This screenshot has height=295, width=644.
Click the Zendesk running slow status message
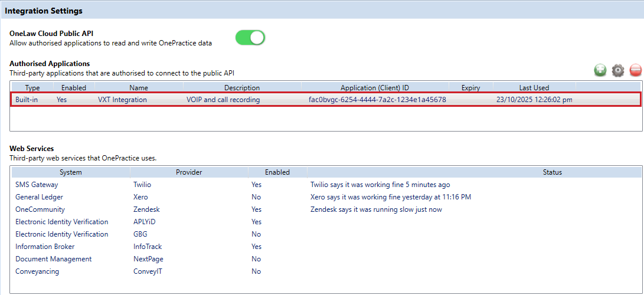tap(376, 209)
